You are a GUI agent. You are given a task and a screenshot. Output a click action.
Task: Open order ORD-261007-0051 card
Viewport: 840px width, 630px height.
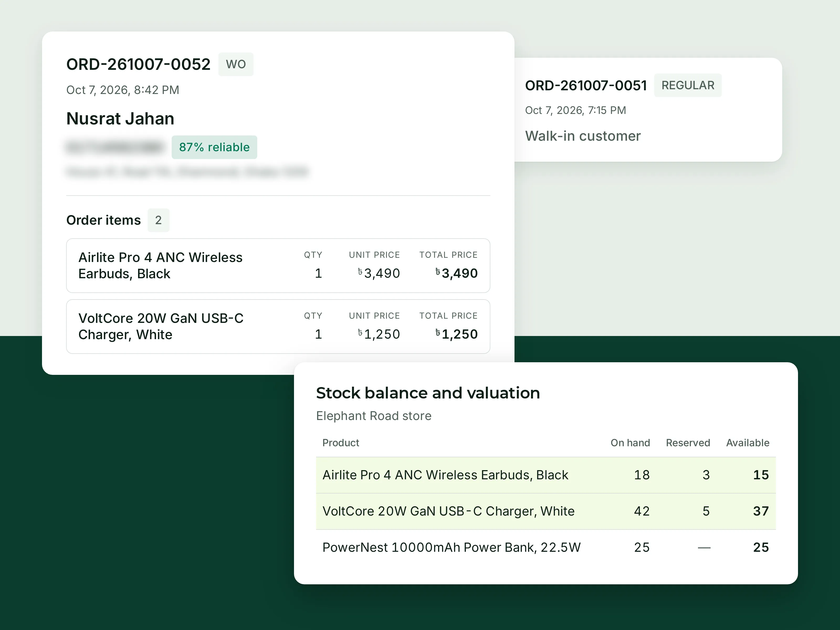(x=648, y=110)
